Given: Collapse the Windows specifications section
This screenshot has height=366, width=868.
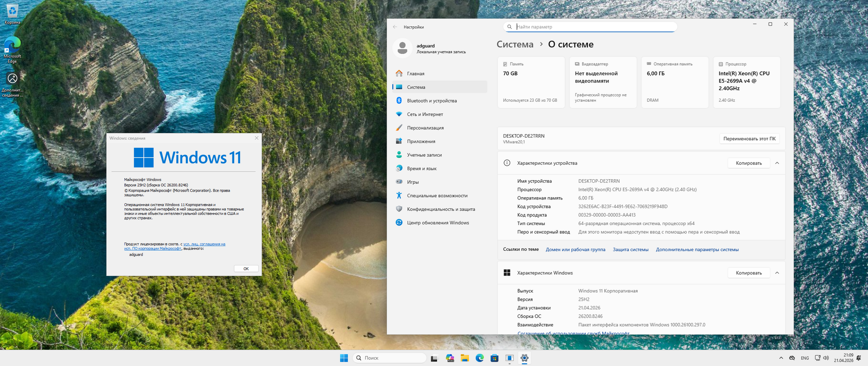Looking at the screenshot, I should click(777, 273).
